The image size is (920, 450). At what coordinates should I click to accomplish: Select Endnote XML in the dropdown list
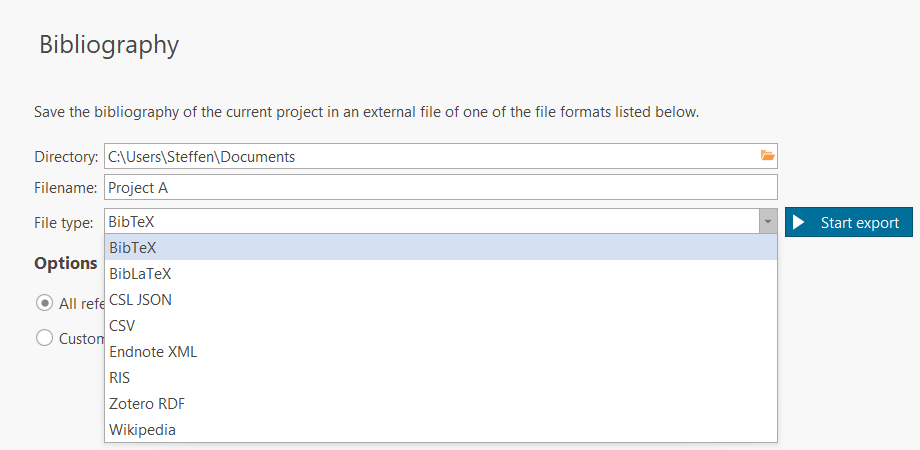click(x=440, y=351)
